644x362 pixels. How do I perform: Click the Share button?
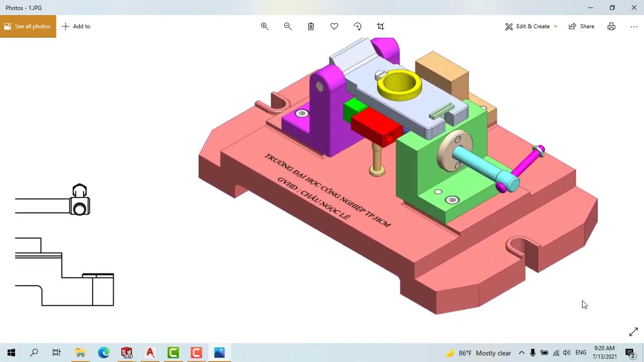(582, 26)
